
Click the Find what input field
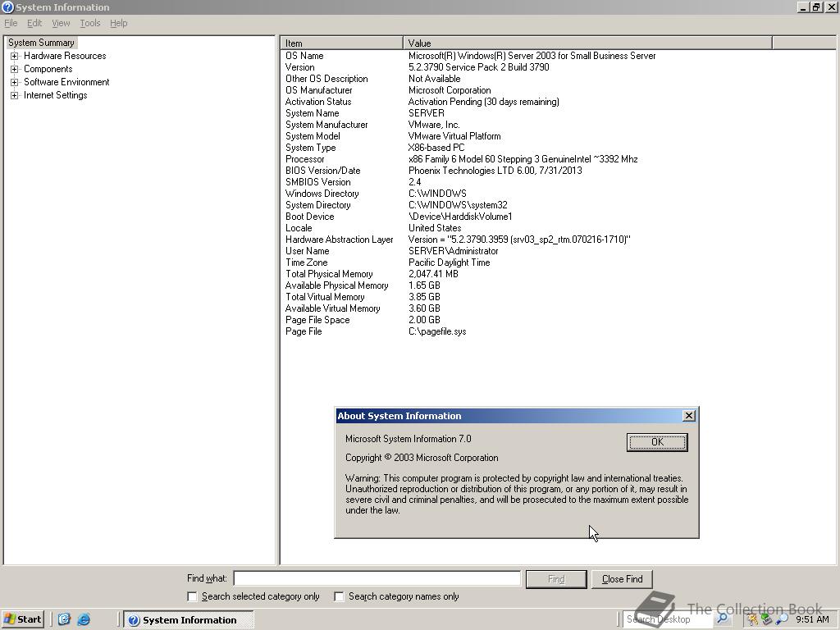[377, 578]
